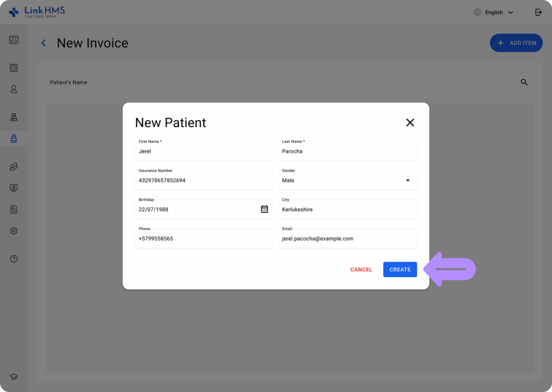Open the dashboard icon in sidebar
Viewport: 552px width, 392px height.
pos(13,40)
